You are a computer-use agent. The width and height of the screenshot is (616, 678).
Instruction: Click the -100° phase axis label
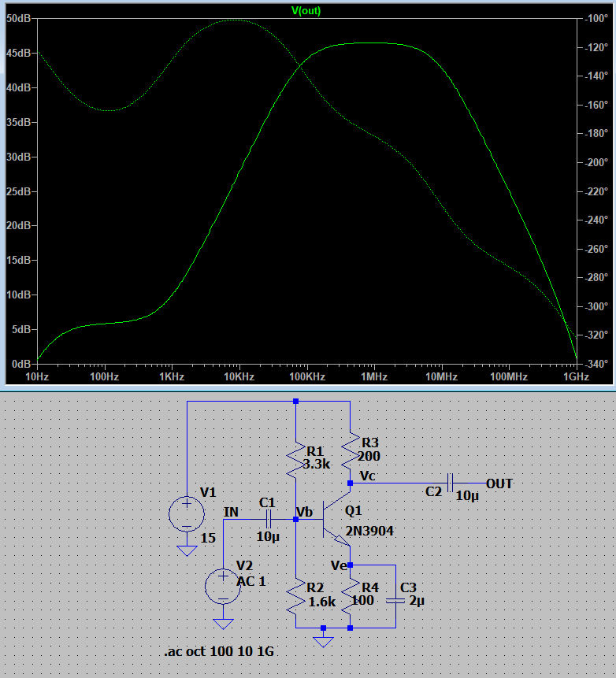pyautogui.click(x=595, y=18)
